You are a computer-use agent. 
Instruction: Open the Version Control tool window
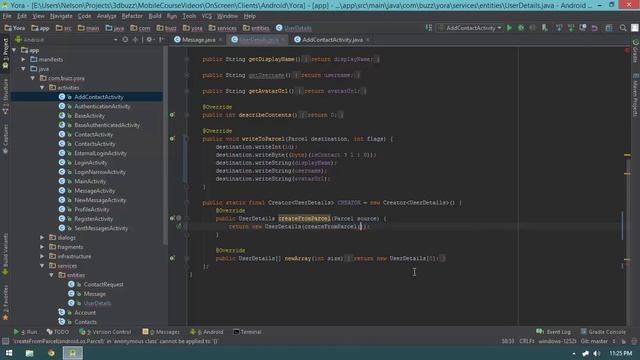(105, 332)
